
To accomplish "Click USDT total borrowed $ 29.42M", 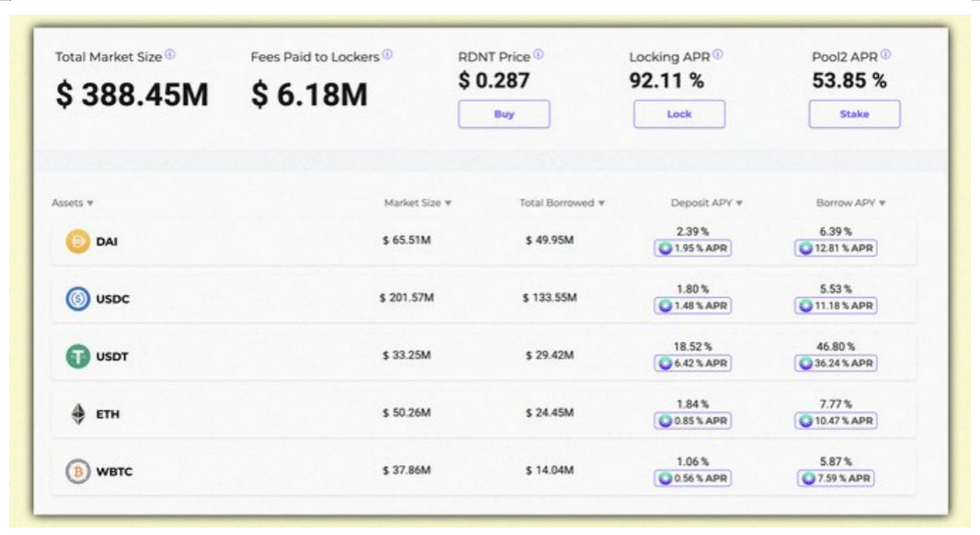I will coord(550,355).
